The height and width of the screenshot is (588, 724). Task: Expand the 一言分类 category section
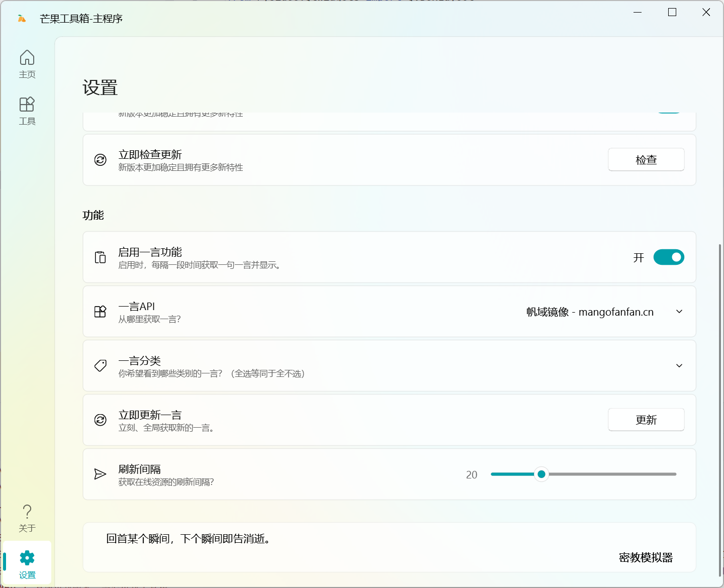tap(679, 366)
